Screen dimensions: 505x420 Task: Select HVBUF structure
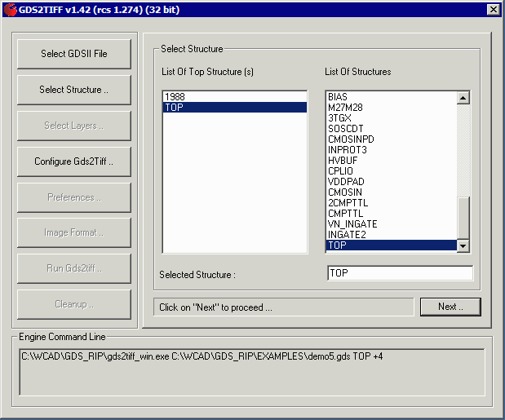coord(392,161)
